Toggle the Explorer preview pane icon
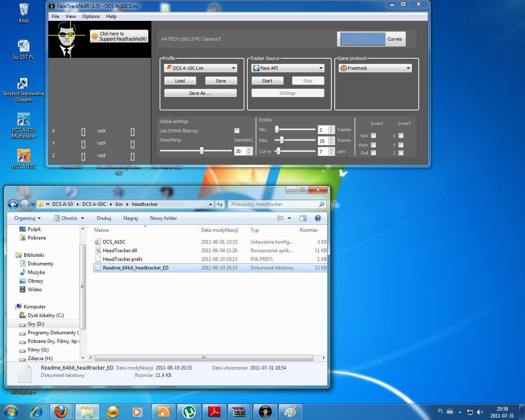This screenshot has width=525, height=420. pos(303,218)
